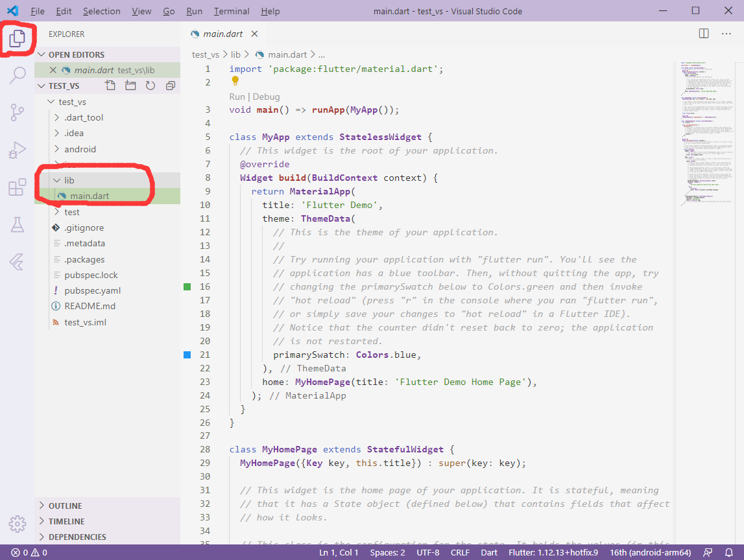Click the blue color swatch on line 21

click(187, 355)
